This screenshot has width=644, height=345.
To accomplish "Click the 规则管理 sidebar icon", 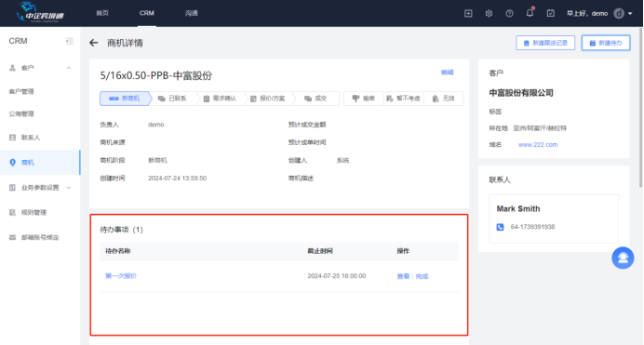I will (x=12, y=213).
